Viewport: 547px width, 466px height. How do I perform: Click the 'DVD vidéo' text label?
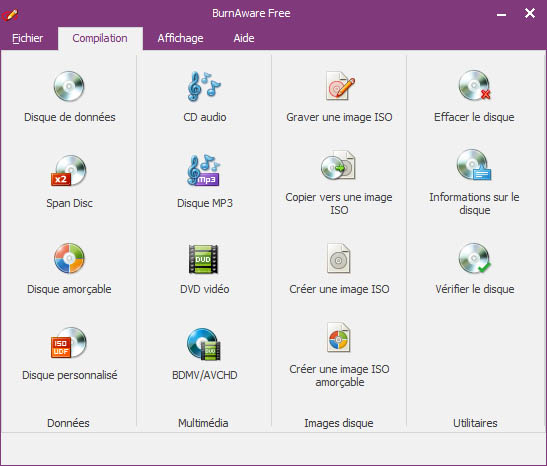point(205,289)
